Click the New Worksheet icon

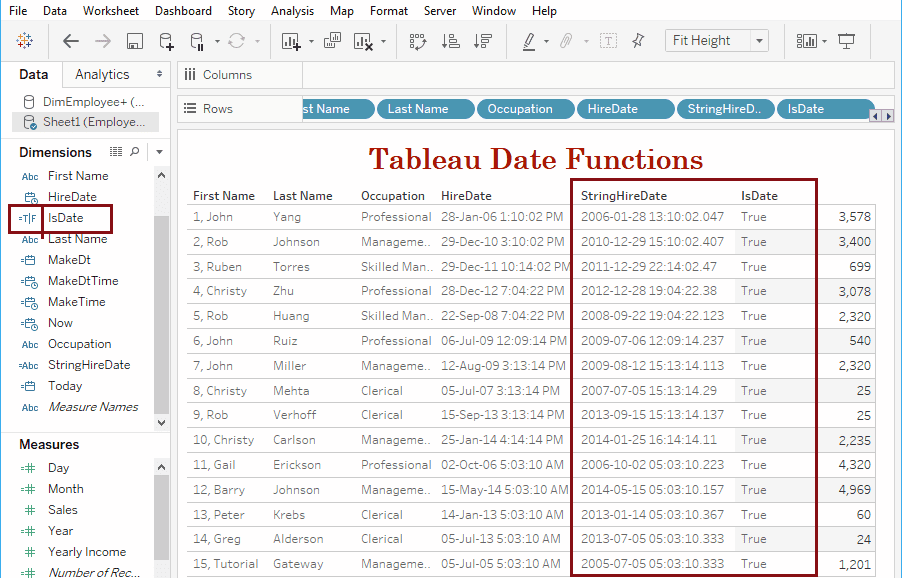(x=291, y=41)
